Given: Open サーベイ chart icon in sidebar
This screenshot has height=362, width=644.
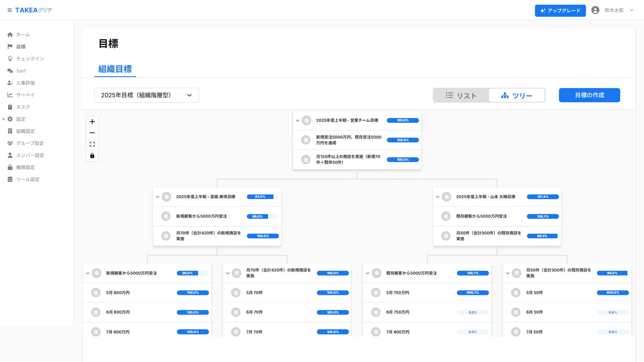Looking at the screenshot, I should [10, 95].
